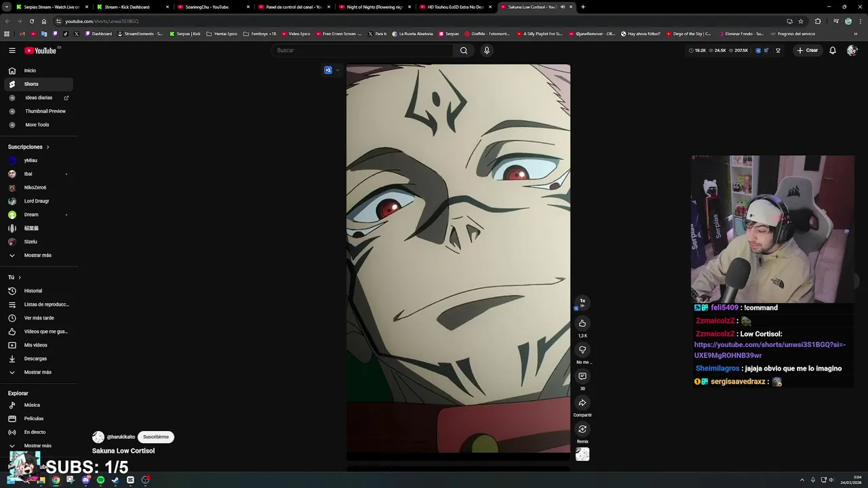868x488 pixels.
Task: Open the YouTube hamburger guide menu
Action: coord(12,50)
